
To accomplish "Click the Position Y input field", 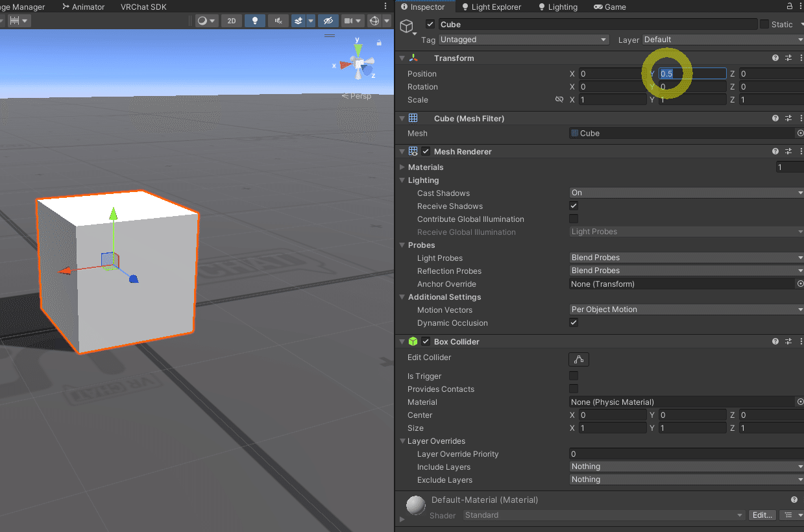I will (x=692, y=74).
